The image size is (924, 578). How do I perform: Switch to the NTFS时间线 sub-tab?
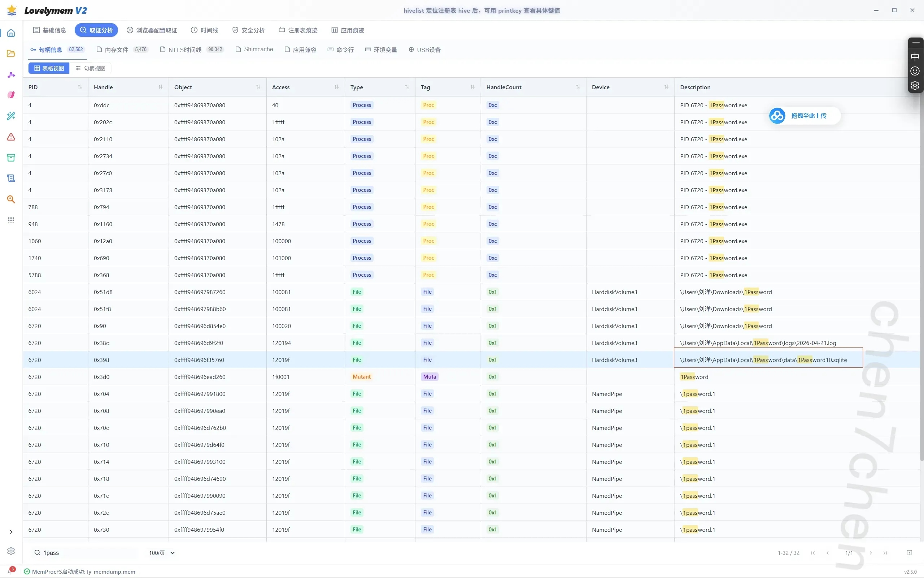pyautogui.click(x=192, y=50)
